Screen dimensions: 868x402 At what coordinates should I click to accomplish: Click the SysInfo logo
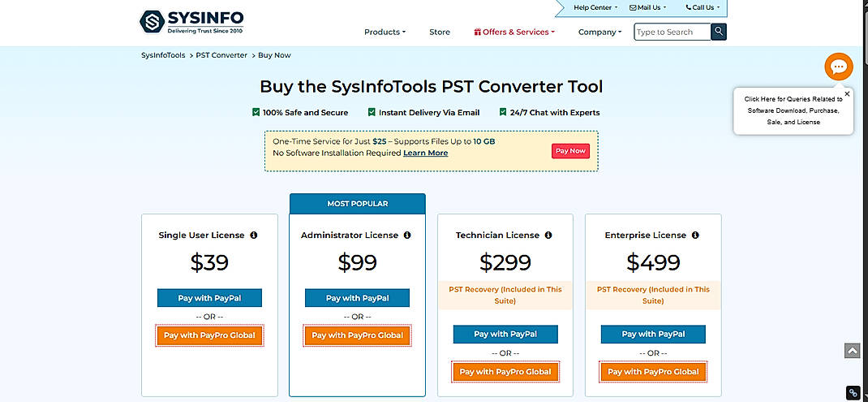coord(191,22)
